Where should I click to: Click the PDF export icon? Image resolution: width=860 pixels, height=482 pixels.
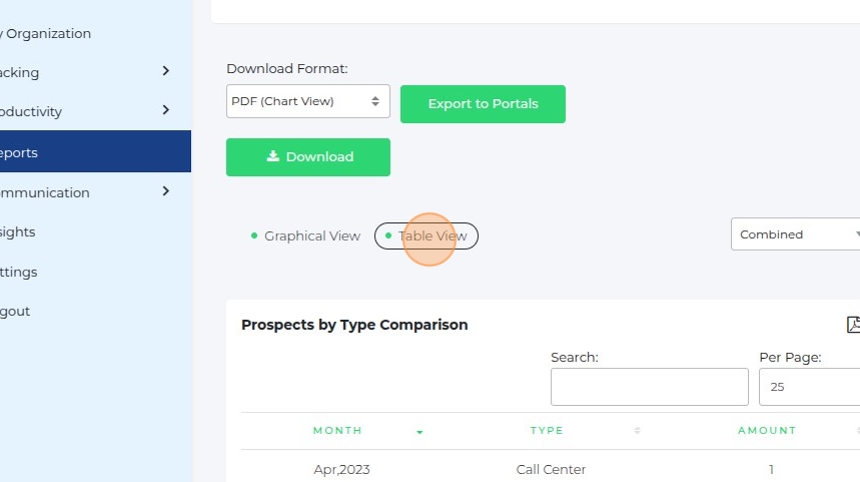[854, 324]
